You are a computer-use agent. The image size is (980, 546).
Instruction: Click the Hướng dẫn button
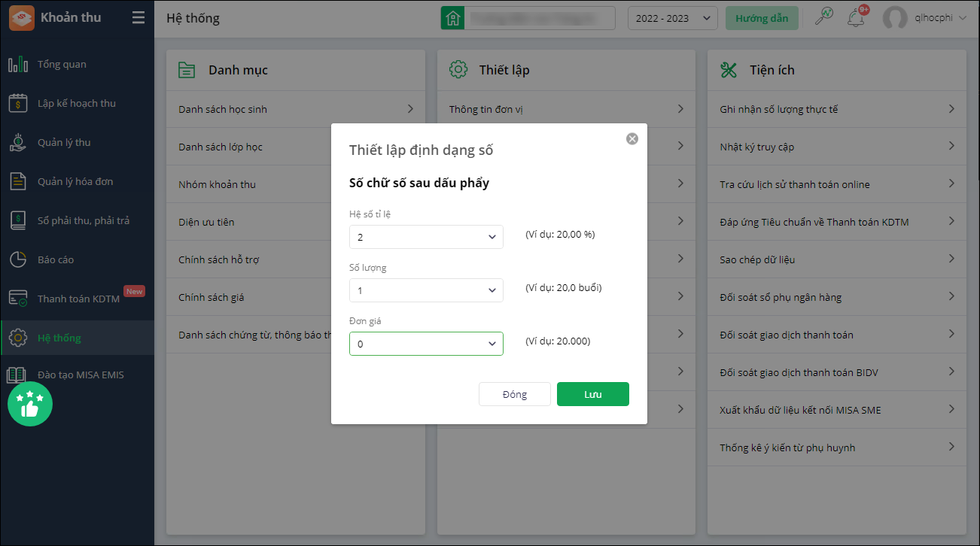click(x=762, y=18)
